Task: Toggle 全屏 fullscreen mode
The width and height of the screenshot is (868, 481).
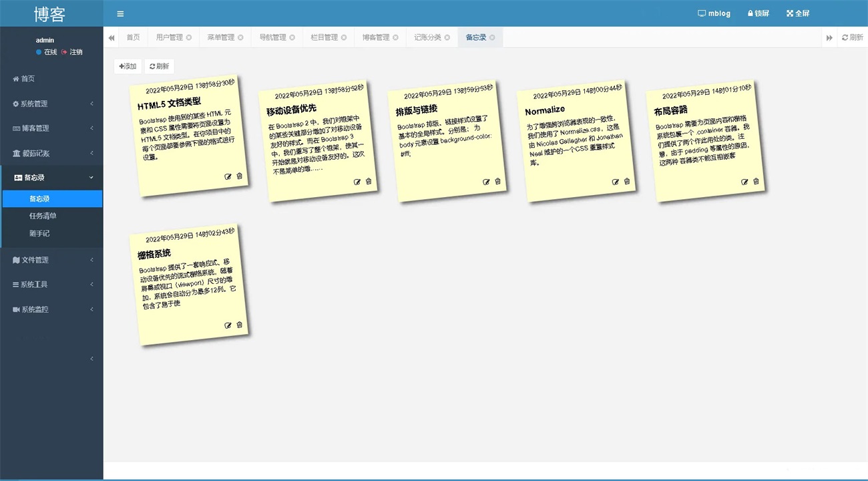Action: [x=798, y=13]
